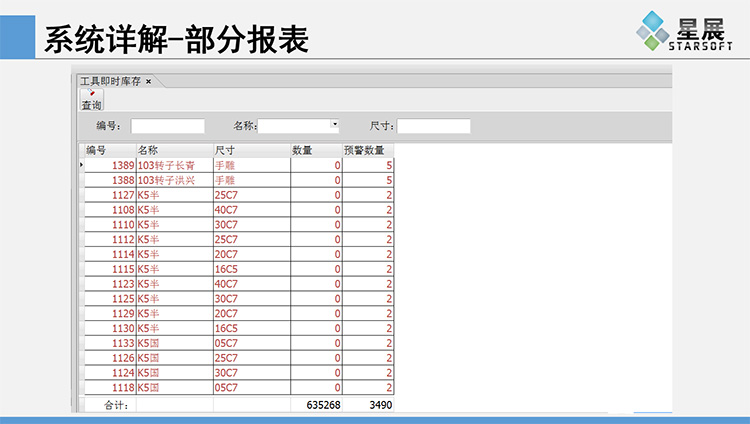The image size is (750, 424).
Task: Click the 尺寸 column header
Action: (x=251, y=150)
